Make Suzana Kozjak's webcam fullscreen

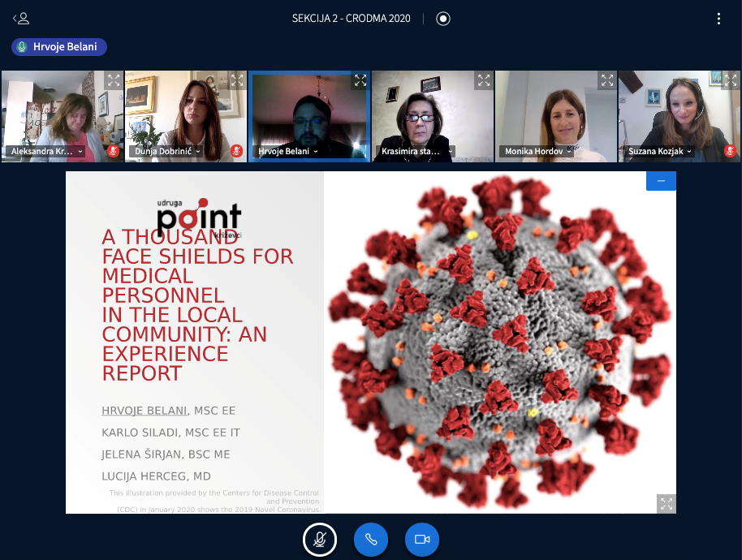(731, 80)
